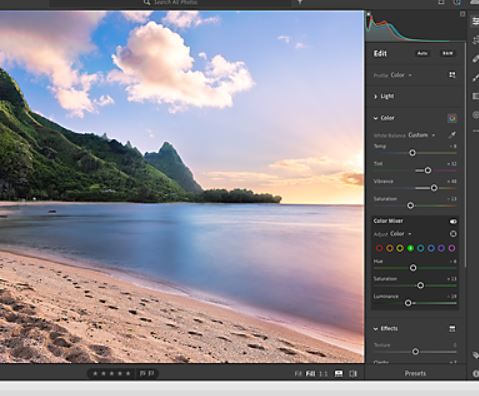Screen dimensions: 479x396
Task: Select the Radial Gradient tool icon
Action: click(x=475, y=115)
